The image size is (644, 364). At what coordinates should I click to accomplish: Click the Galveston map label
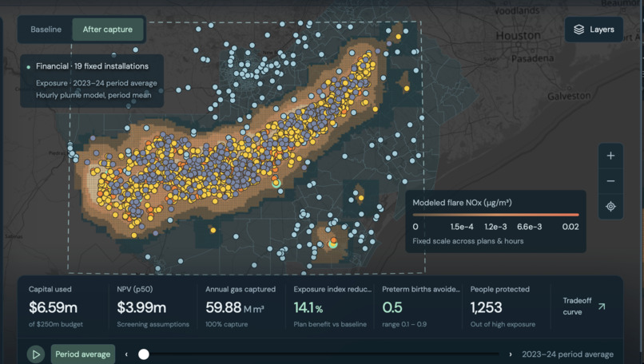(569, 96)
